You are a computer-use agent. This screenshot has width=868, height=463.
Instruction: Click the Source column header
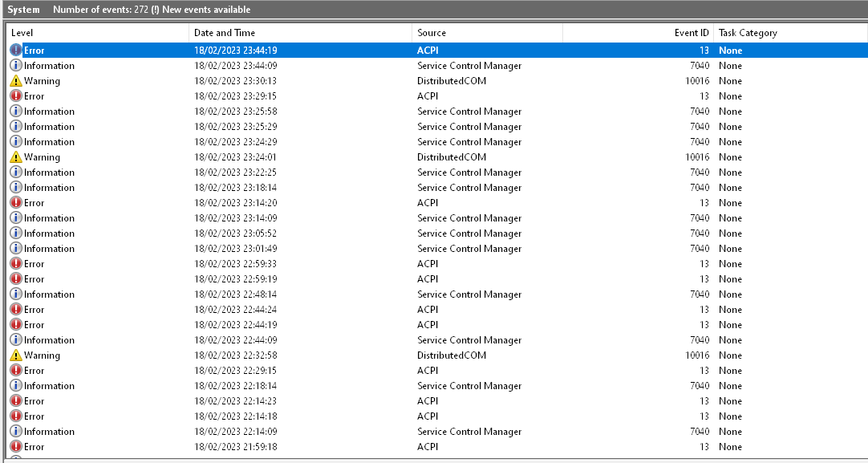click(x=487, y=33)
